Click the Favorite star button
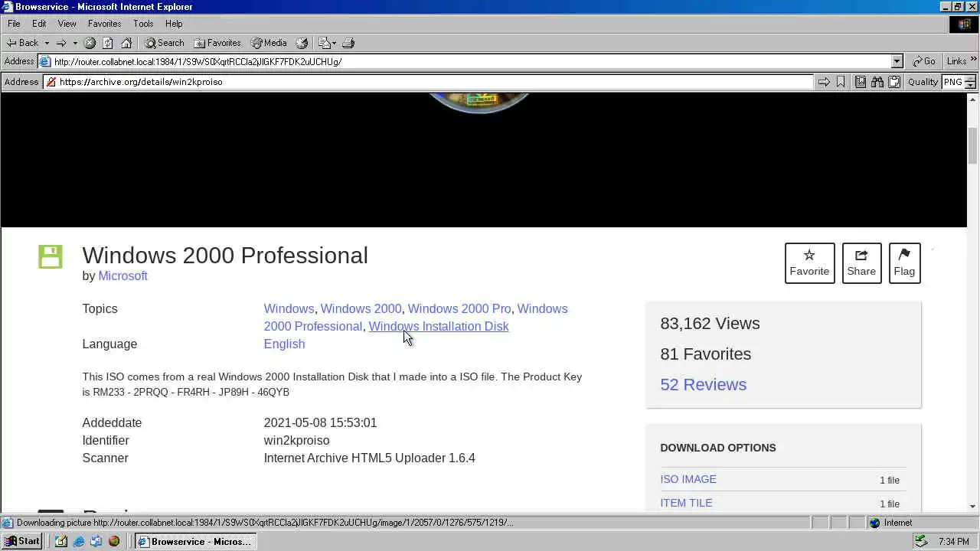 point(809,262)
